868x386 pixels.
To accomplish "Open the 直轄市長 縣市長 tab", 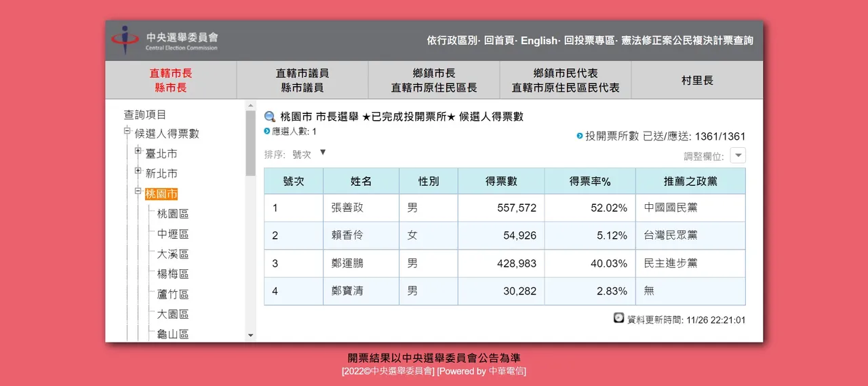I will pyautogui.click(x=171, y=80).
